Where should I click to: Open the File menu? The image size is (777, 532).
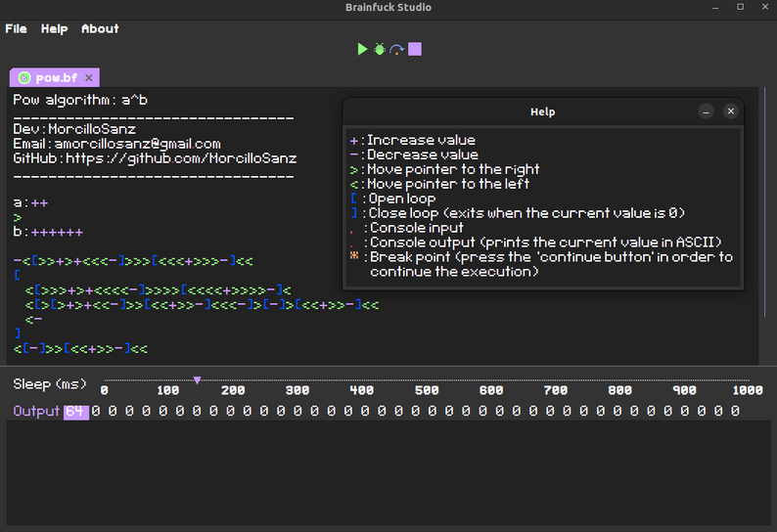click(16, 28)
